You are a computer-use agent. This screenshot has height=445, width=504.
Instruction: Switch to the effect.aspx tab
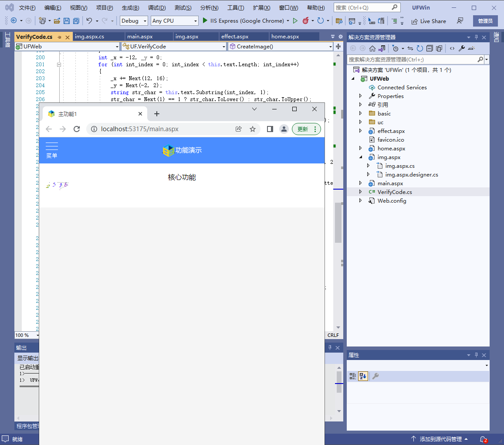[235, 37]
